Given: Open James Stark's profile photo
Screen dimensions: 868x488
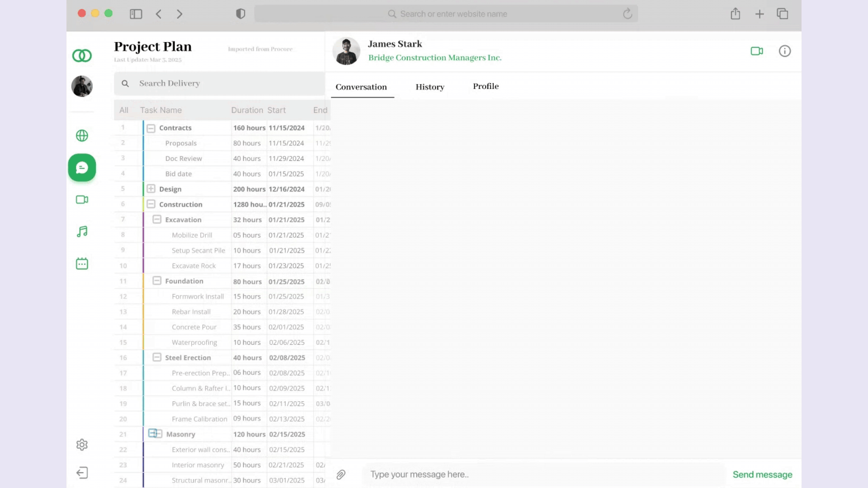Looking at the screenshot, I should point(346,51).
